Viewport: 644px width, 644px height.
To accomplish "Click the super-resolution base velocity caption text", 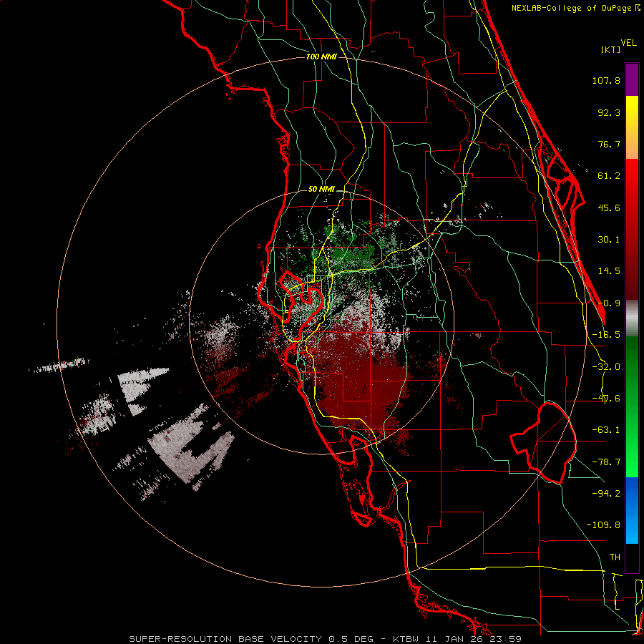I will 326,639.
